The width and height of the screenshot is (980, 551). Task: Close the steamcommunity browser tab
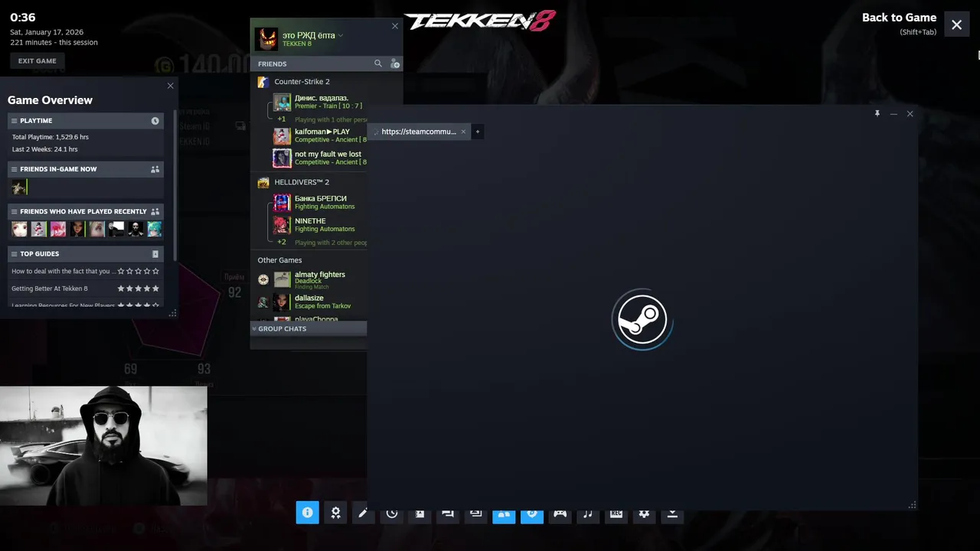pos(463,132)
